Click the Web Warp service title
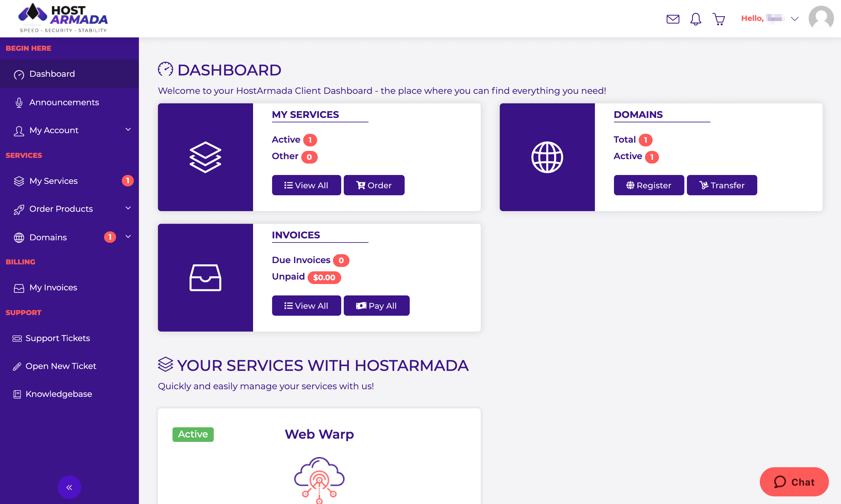 [319, 434]
